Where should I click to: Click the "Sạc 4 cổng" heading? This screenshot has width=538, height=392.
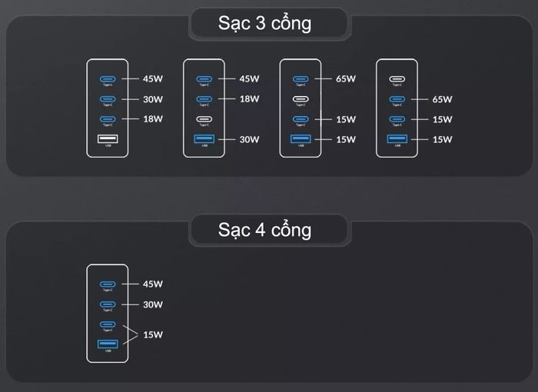tap(264, 230)
